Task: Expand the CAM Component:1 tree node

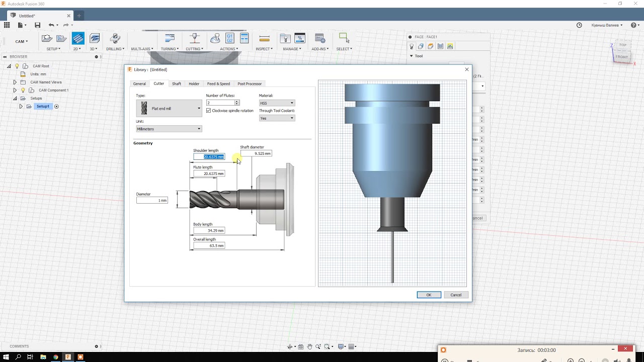Action: pos(15,90)
